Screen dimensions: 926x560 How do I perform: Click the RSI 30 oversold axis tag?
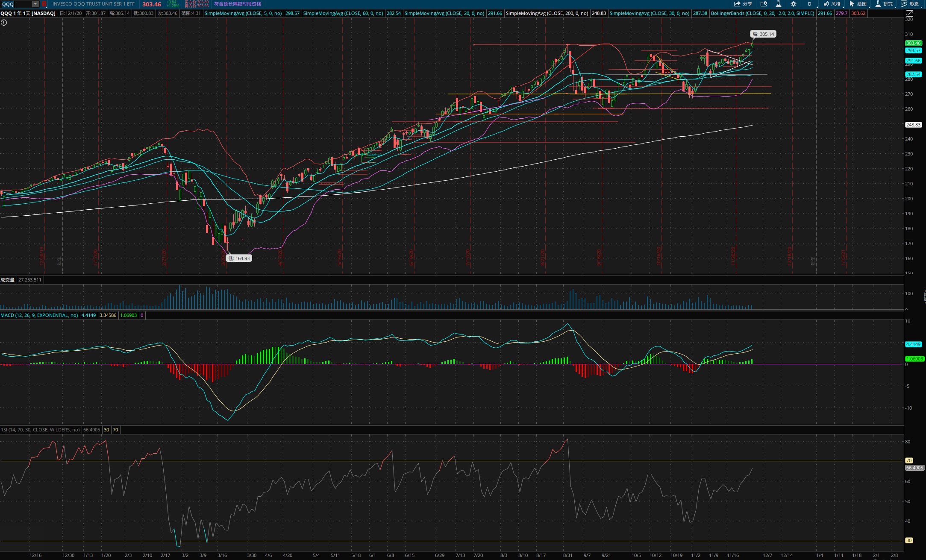pos(909,540)
